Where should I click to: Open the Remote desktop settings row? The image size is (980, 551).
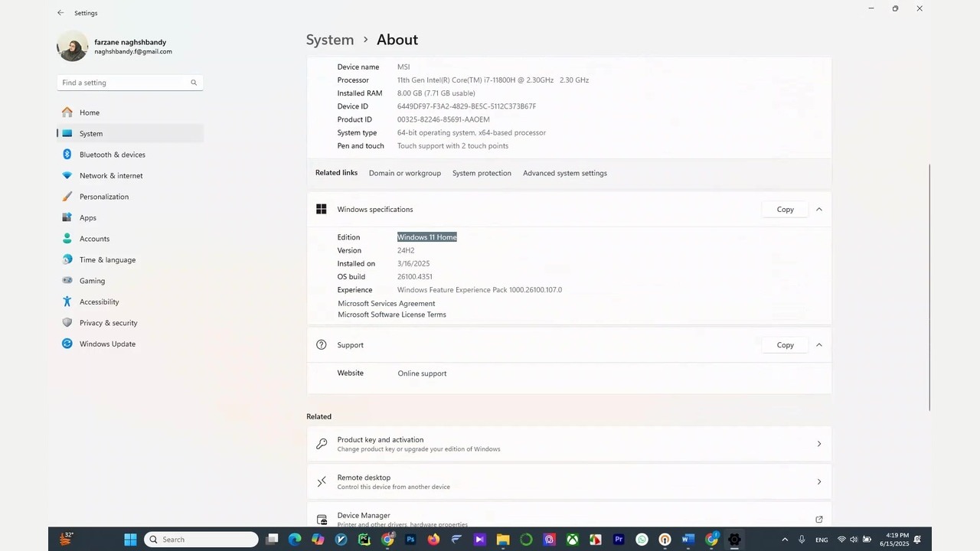point(569,482)
